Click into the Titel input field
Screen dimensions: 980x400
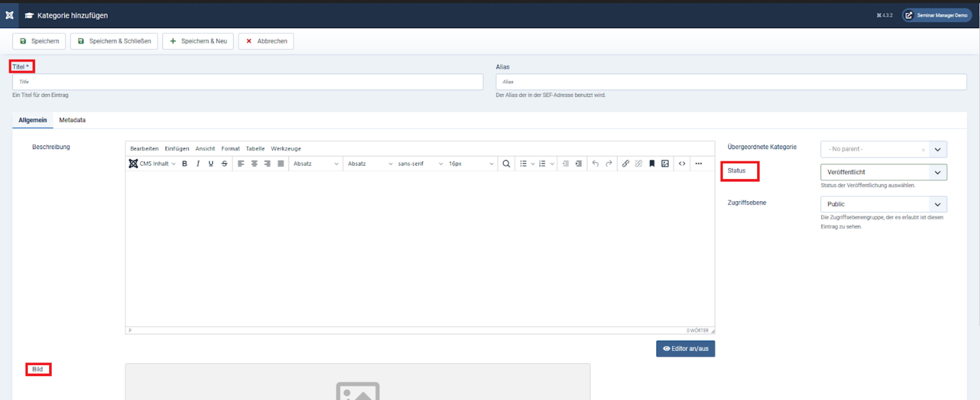[248, 82]
